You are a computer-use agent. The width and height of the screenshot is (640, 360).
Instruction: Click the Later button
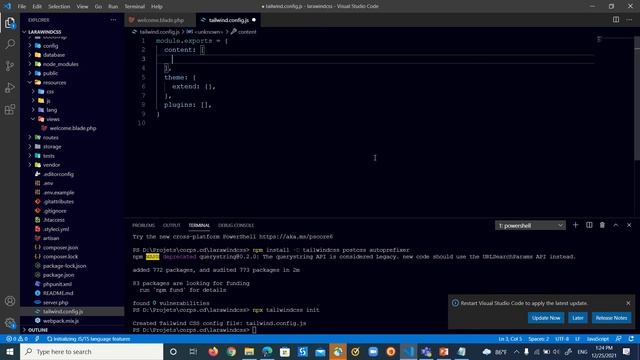[x=578, y=318]
